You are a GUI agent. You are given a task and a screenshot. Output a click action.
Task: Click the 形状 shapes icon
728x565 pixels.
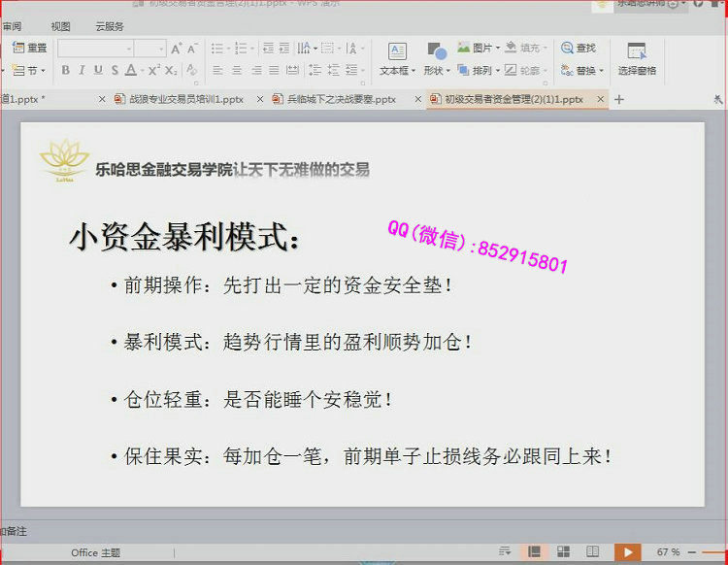434,58
